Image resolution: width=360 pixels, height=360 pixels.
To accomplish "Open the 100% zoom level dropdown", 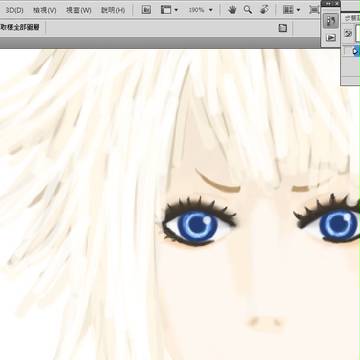I will point(200,10).
